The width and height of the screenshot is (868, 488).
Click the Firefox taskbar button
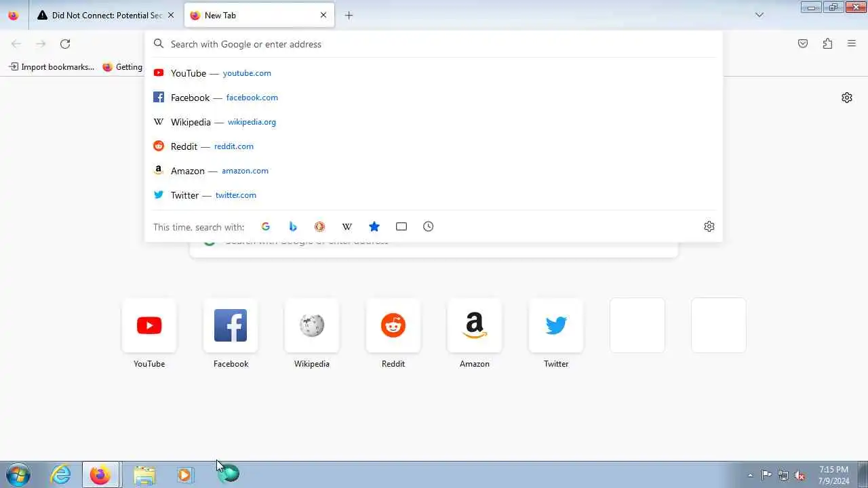(101, 474)
